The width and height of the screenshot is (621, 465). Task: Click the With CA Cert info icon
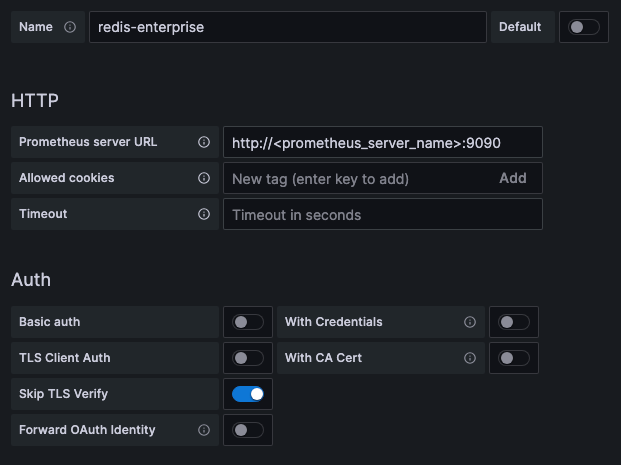pos(470,358)
